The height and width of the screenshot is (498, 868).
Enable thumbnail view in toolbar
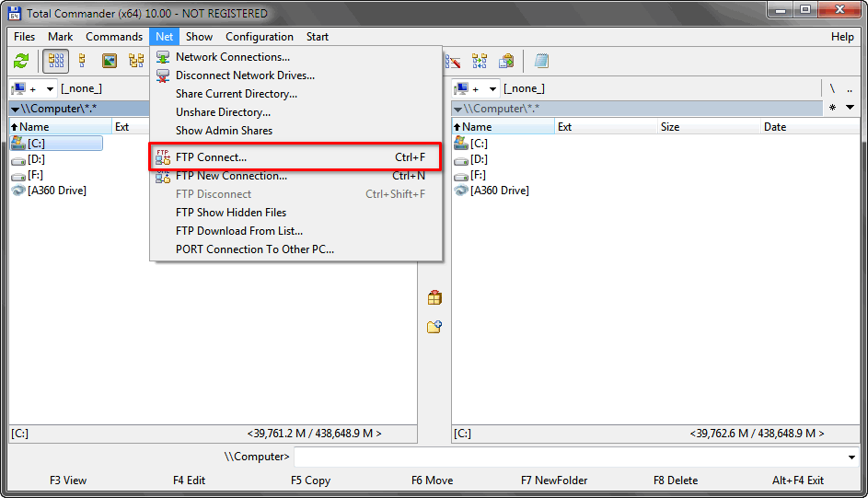tap(110, 61)
